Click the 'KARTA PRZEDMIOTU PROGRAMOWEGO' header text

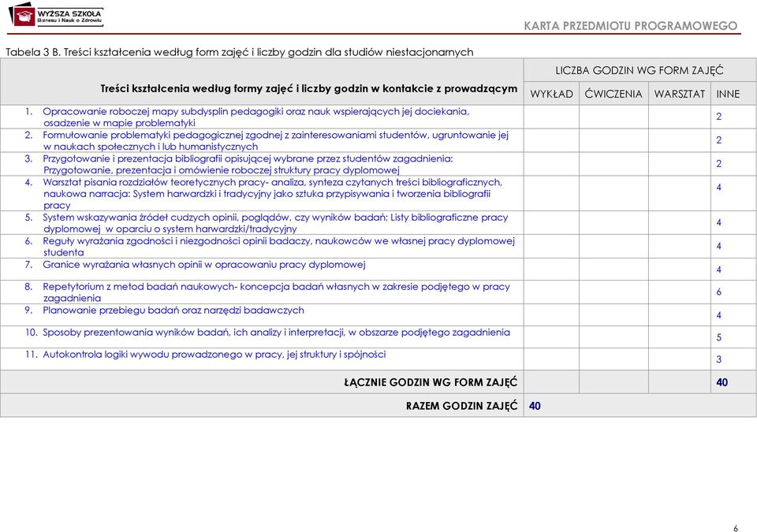[631, 25]
